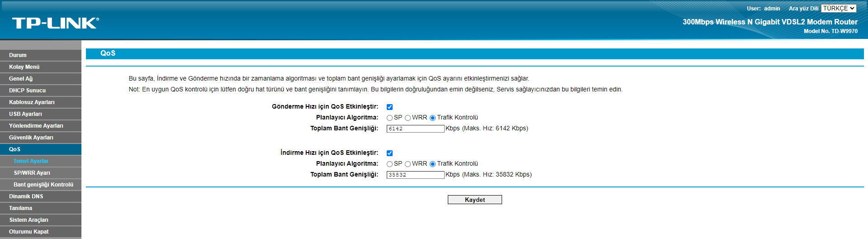Open Güvenlik Ayarları in sidebar

click(x=41, y=138)
